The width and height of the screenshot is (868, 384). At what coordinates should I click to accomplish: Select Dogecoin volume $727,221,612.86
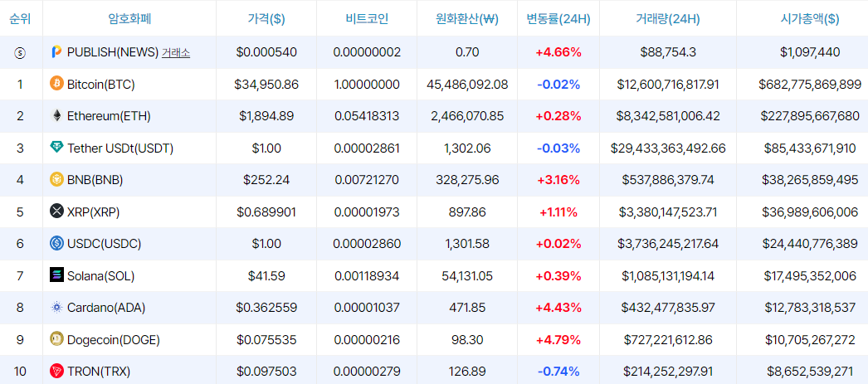coord(668,339)
